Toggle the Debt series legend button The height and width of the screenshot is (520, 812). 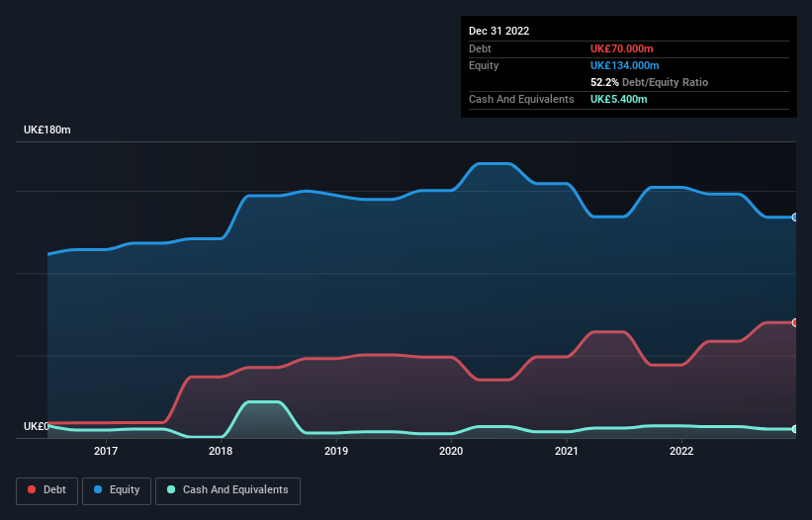[x=47, y=490]
